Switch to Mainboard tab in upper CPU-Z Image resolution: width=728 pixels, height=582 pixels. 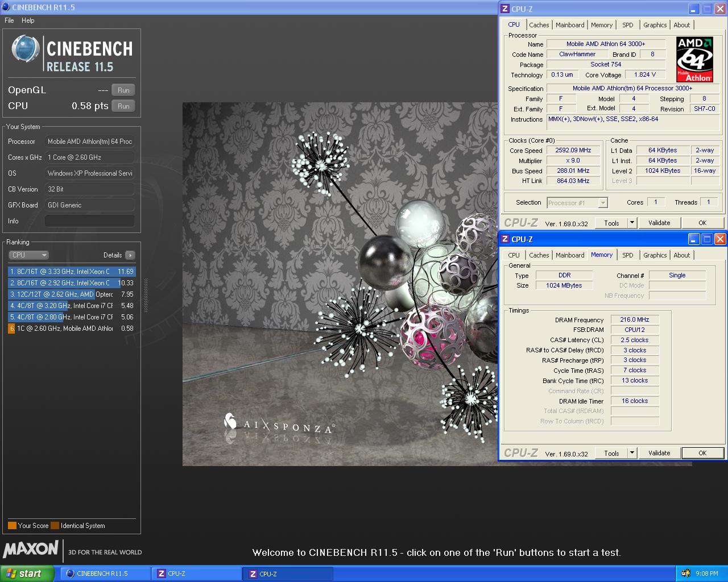click(x=570, y=25)
